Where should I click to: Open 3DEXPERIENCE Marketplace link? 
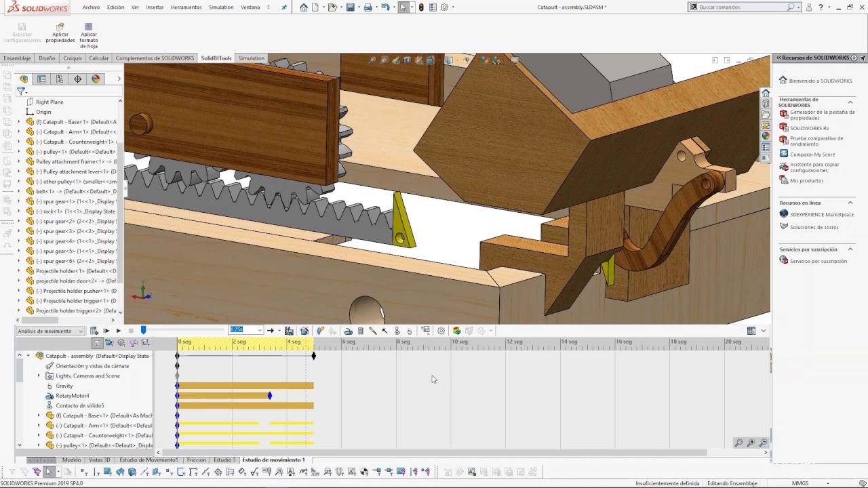[816, 214]
